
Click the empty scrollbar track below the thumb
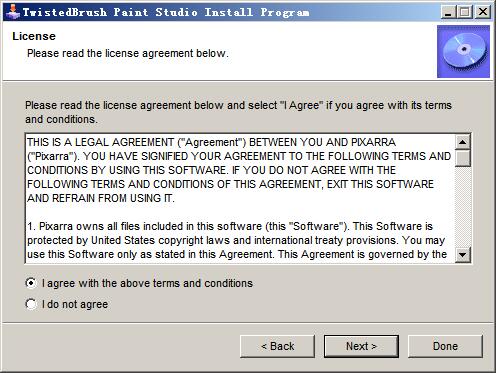[463, 207]
